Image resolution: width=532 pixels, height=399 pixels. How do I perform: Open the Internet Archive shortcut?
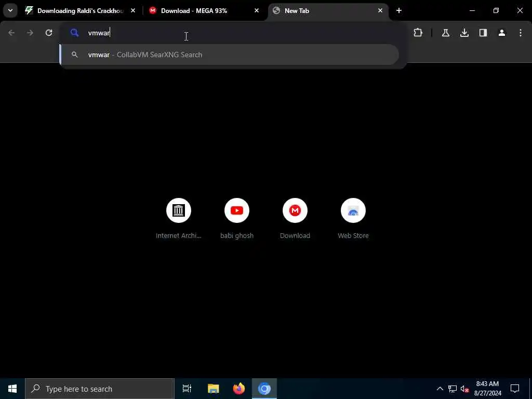(x=179, y=219)
